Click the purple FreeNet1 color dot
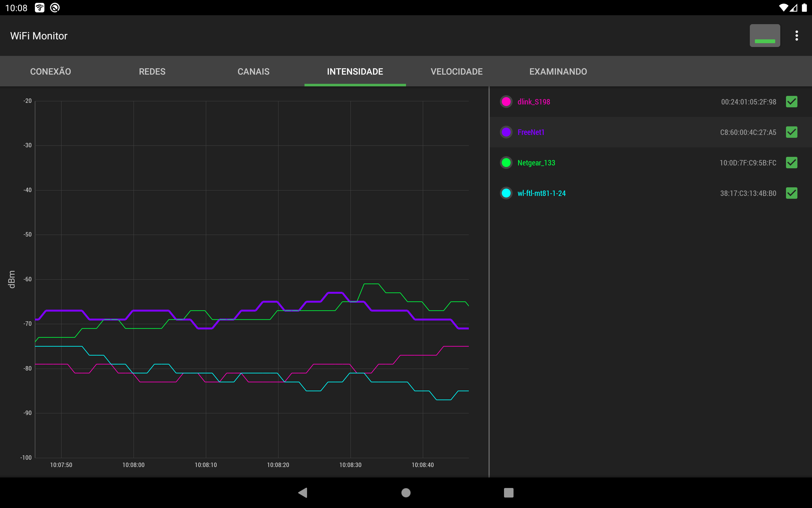The height and width of the screenshot is (508, 812). 506,132
